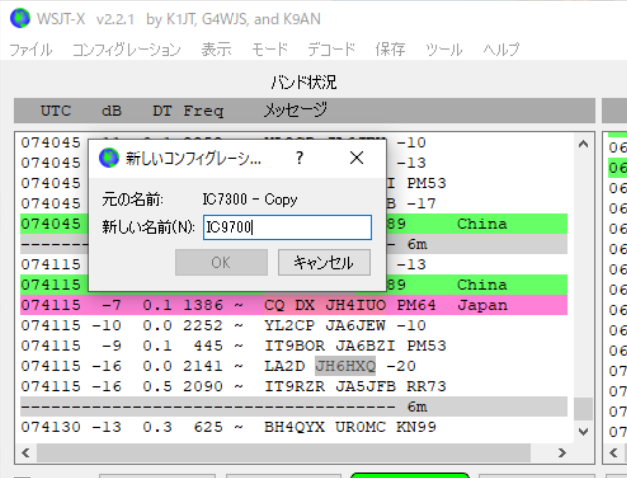Screen dimensions: 627x478
Task: Click the globe icon in the dialog title
Action: [x=109, y=158]
